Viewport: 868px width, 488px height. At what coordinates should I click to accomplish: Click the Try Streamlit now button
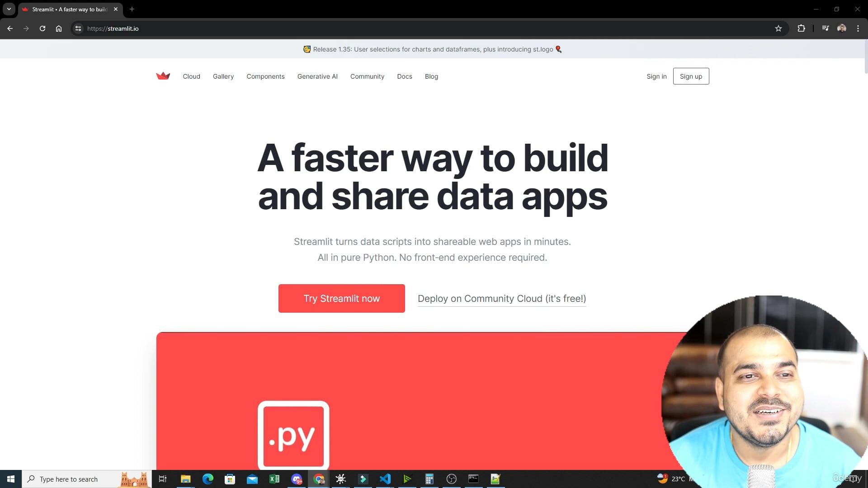tap(342, 298)
